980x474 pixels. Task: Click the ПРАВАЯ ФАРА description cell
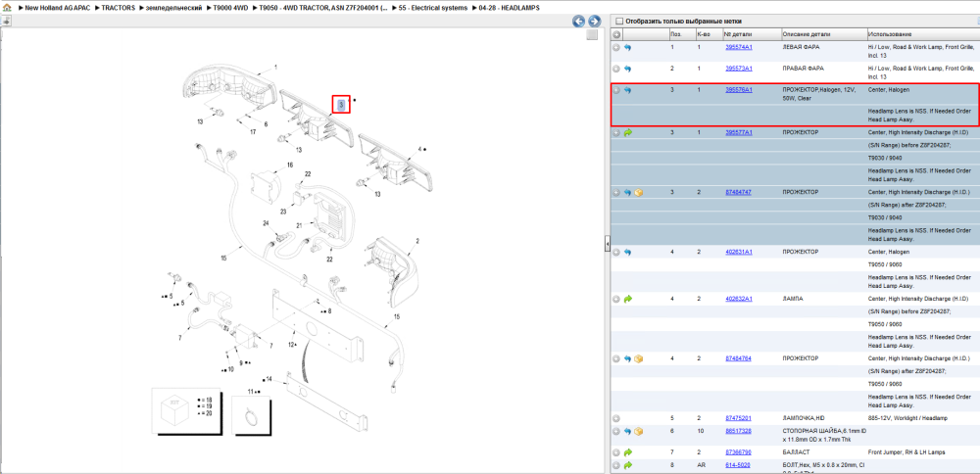pos(804,69)
